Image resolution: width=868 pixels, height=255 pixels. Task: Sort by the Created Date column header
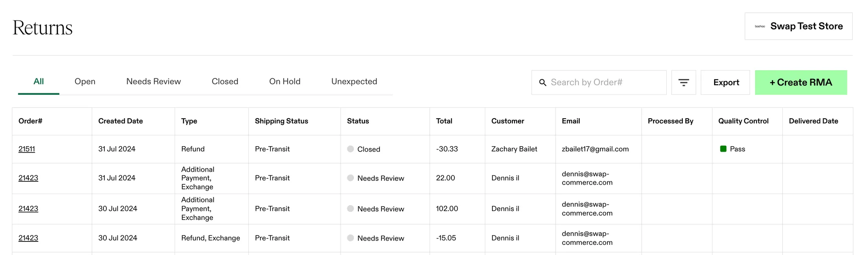pos(120,121)
